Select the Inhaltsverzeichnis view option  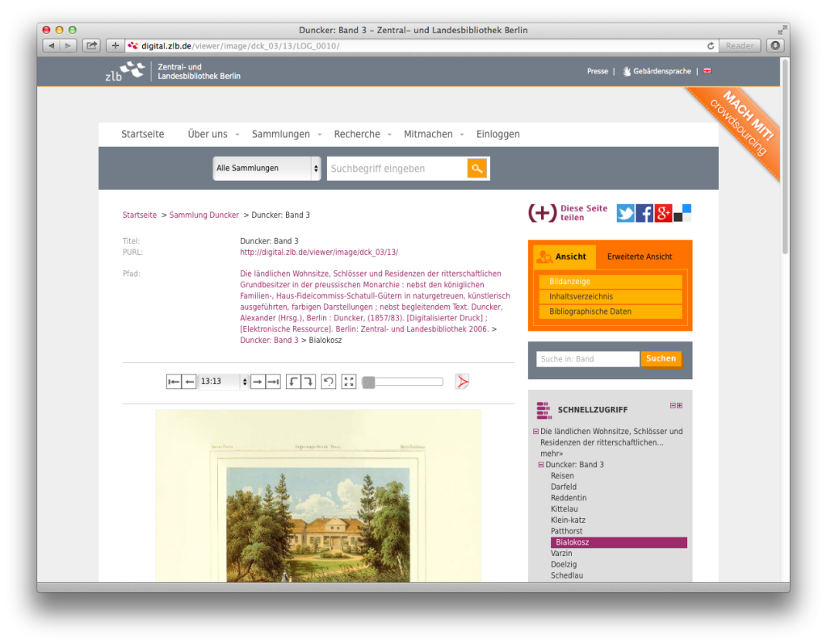[611, 297]
